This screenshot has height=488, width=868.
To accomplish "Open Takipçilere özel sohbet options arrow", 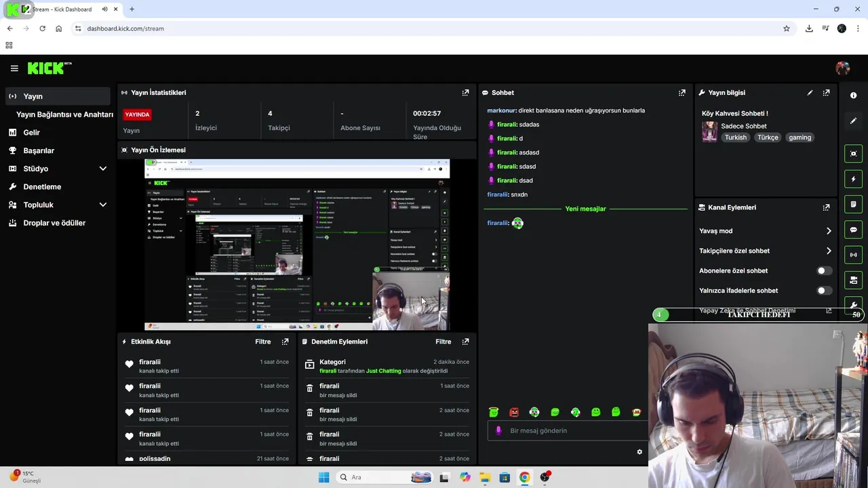I will click(829, 251).
